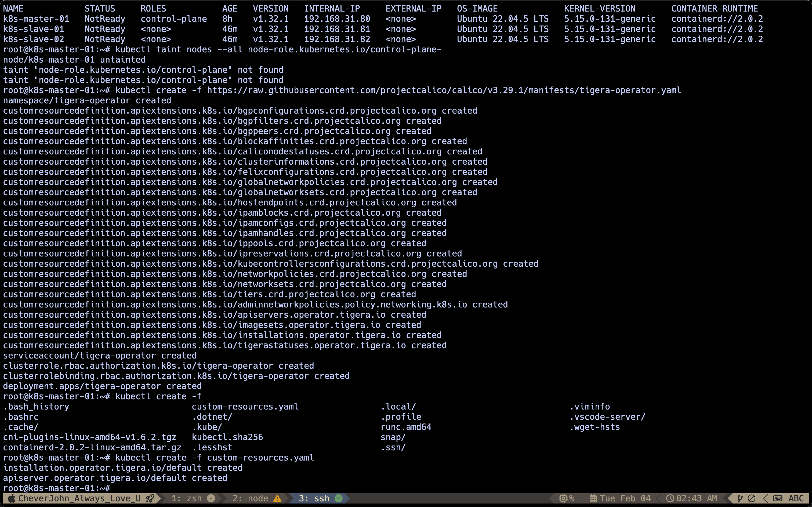The width and height of the screenshot is (812, 507).
Task: Click internal IP 192.168.31.81
Action: (x=337, y=29)
